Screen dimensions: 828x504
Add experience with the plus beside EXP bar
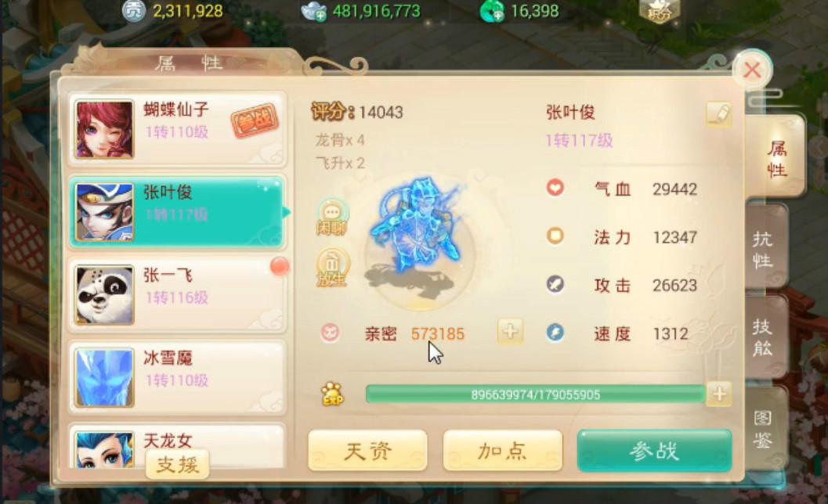pos(718,394)
